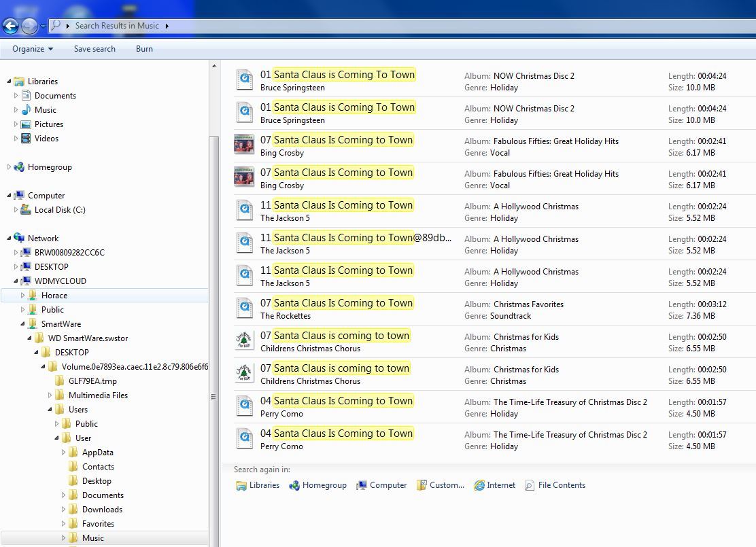Open recent pages dropdown beside Forward button

click(x=43, y=26)
